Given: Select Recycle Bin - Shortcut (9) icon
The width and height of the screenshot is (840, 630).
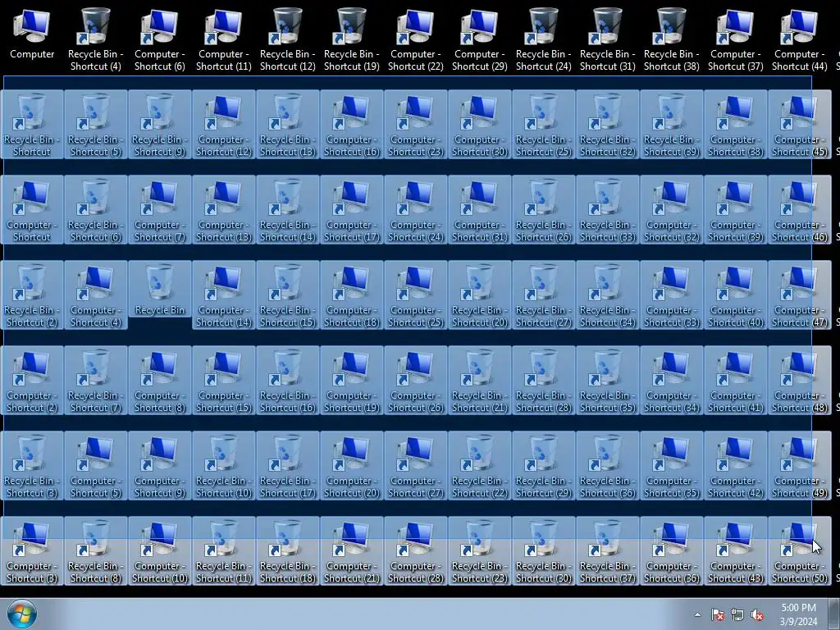Looking at the screenshot, I should (x=160, y=125).
